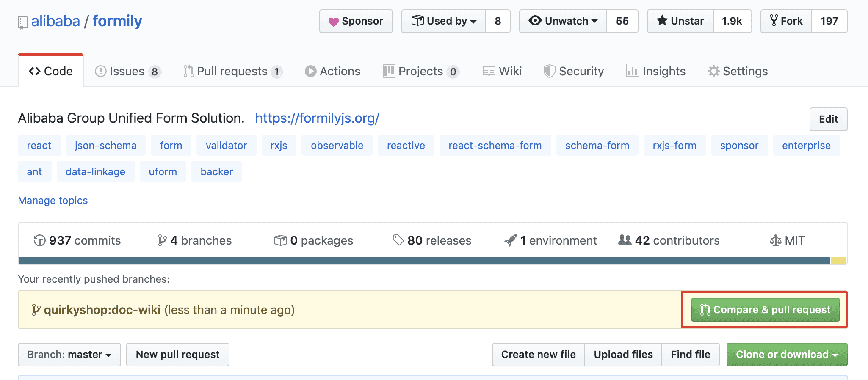The image size is (868, 380).
Task: Click the MIT license scale icon
Action: coord(775,241)
